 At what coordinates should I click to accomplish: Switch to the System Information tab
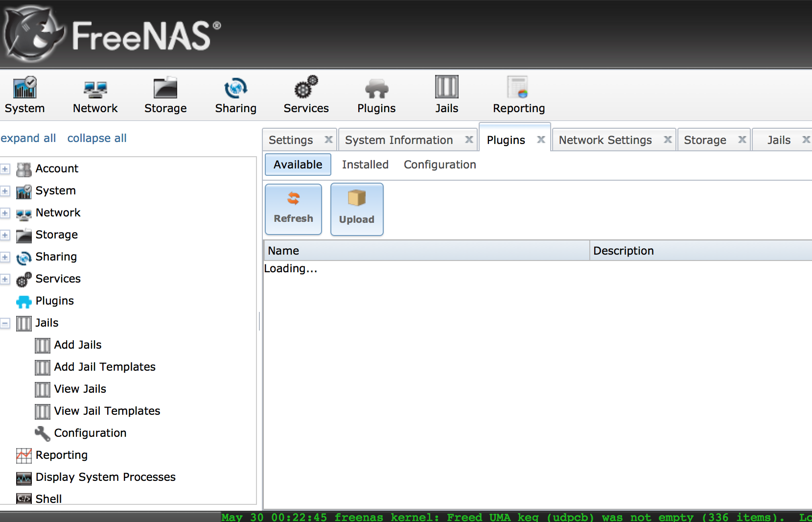pos(399,140)
